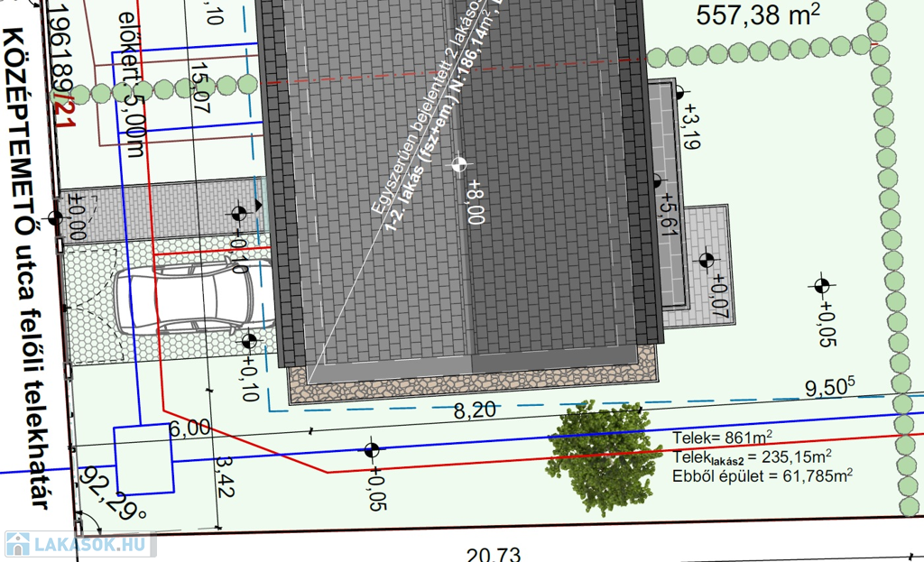Click the -0,10 elevation marker near driveway
The image size is (924, 562).
pos(239,214)
